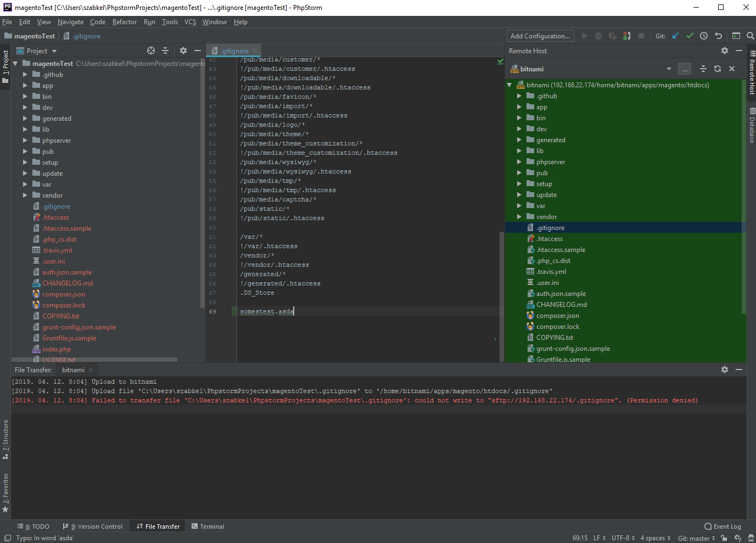
Task: Click the Run play icon
Action: pos(584,36)
